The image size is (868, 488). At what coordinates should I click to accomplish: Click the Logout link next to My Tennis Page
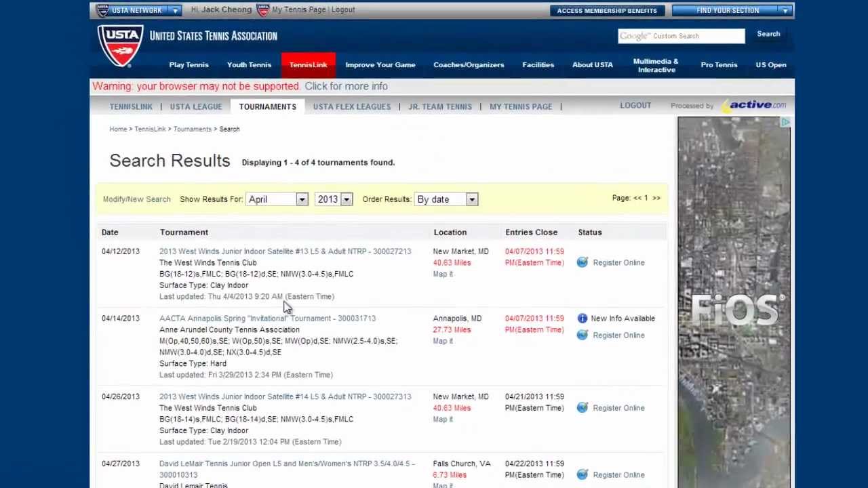[x=343, y=10]
